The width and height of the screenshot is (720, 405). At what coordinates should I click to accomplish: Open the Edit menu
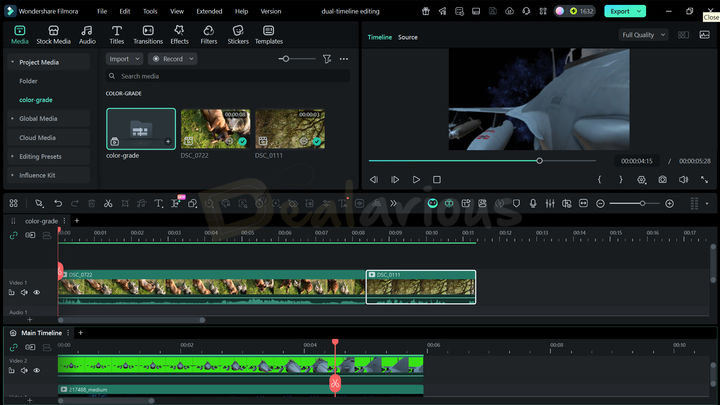coord(124,11)
